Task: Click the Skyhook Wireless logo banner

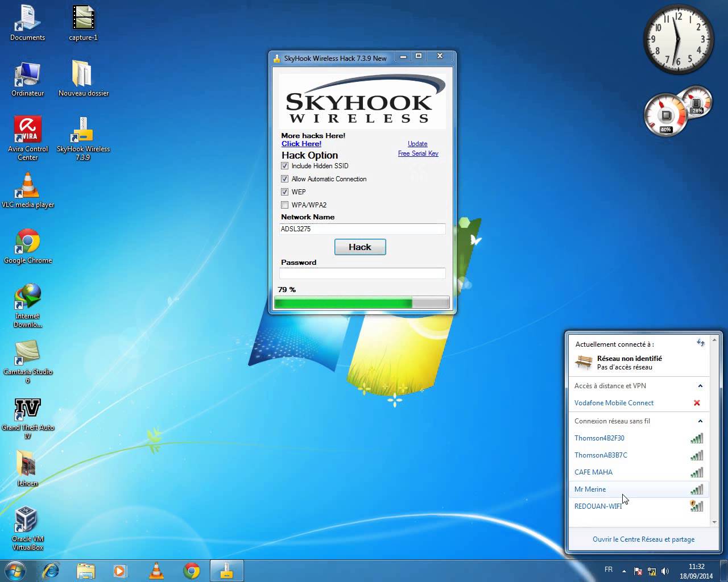Action: (x=362, y=101)
